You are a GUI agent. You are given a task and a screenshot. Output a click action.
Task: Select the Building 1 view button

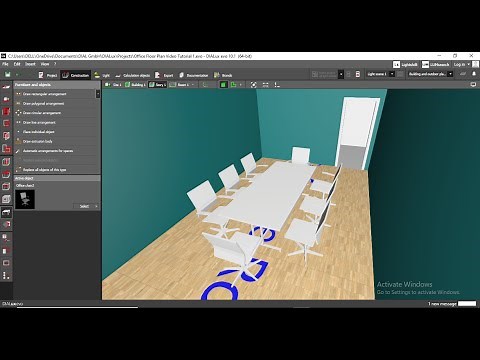tap(135, 85)
